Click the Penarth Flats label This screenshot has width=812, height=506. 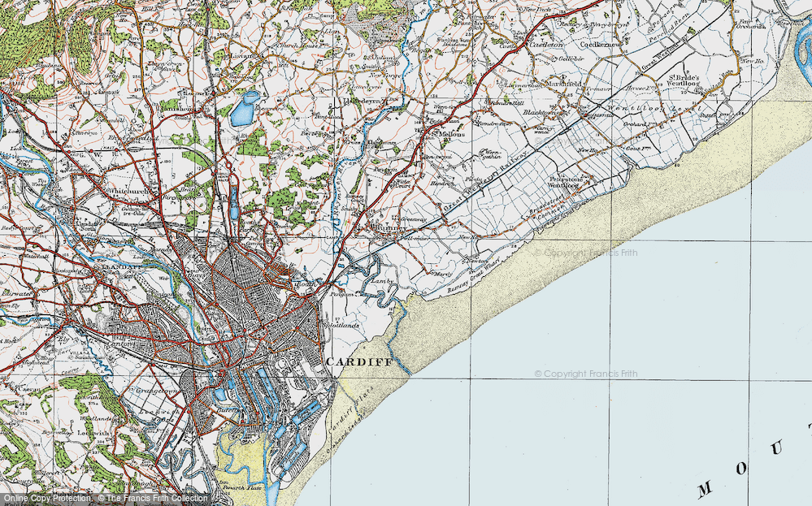pyautogui.click(x=242, y=487)
